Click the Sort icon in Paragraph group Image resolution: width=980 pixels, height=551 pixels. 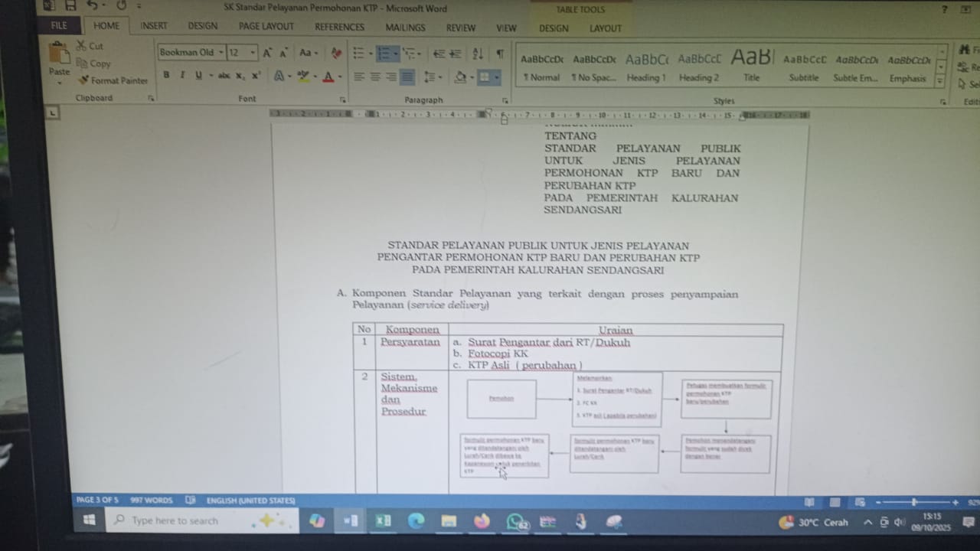[478, 54]
